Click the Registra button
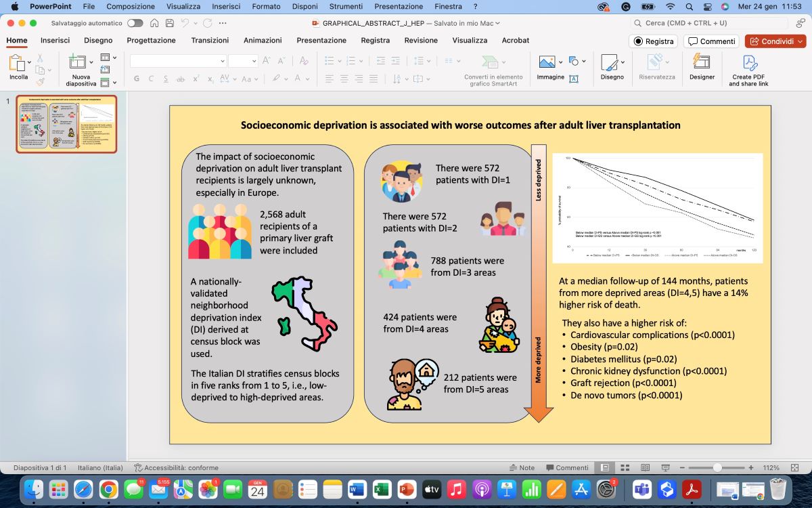The image size is (812, 508). (654, 41)
